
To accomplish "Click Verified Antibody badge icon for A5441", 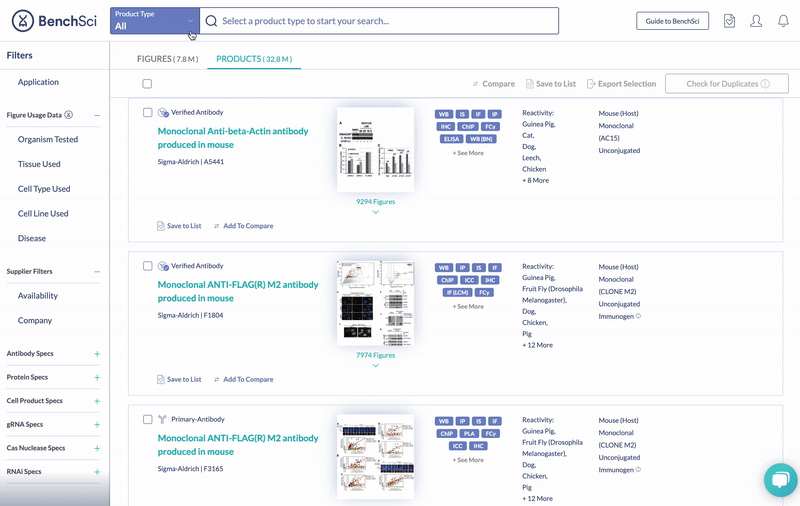I will pyautogui.click(x=163, y=112).
